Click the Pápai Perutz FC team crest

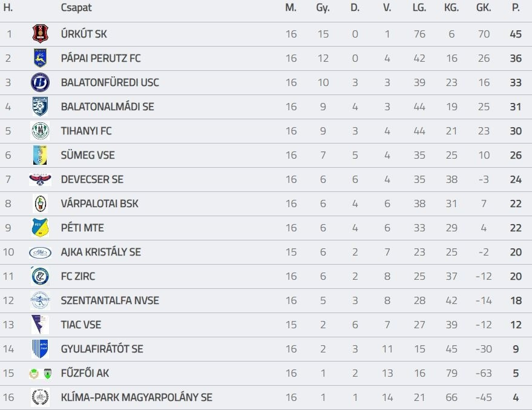pyautogui.click(x=40, y=58)
